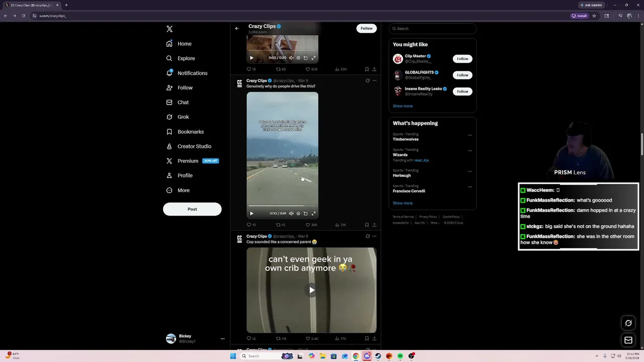Reply to the driving post with 10 replies
Image resolution: width=644 pixels, height=362 pixels.
click(251, 225)
